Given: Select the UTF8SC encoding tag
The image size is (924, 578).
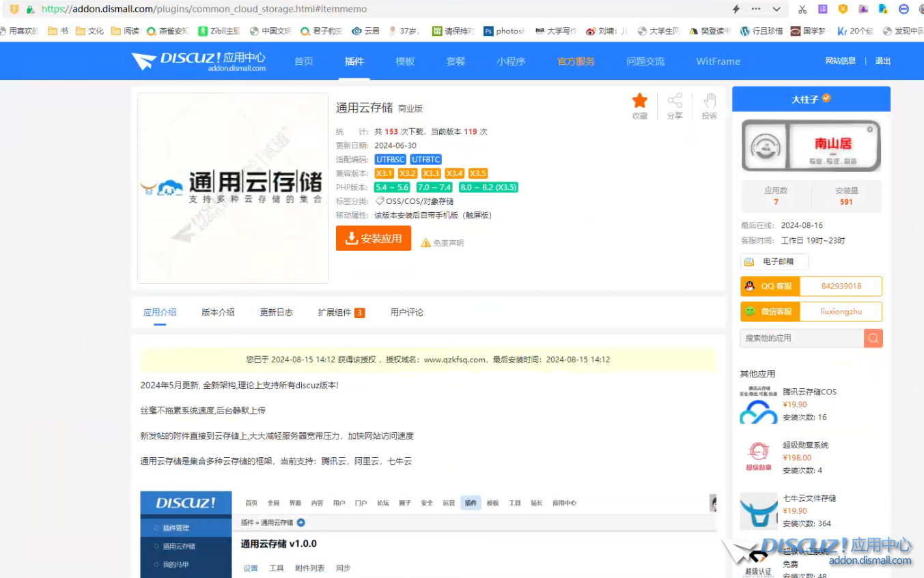Looking at the screenshot, I should [x=390, y=160].
